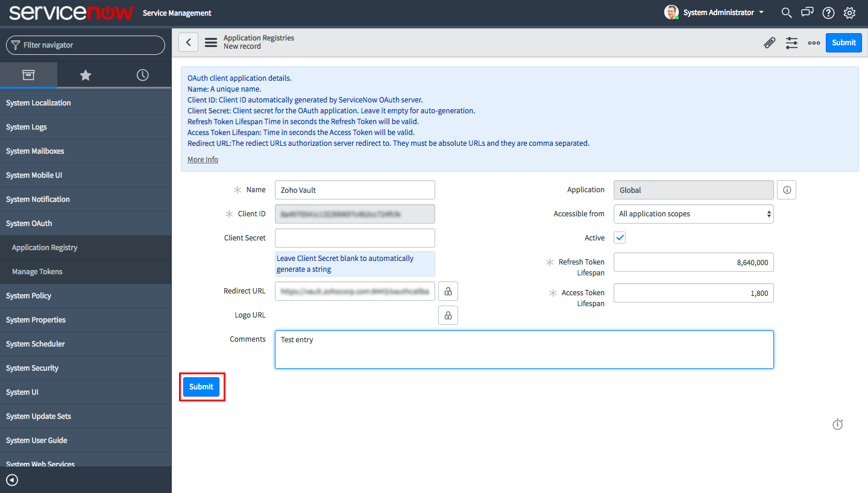The width and height of the screenshot is (868, 493).
Task: Click the Application info icon
Action: coord(787,190)
